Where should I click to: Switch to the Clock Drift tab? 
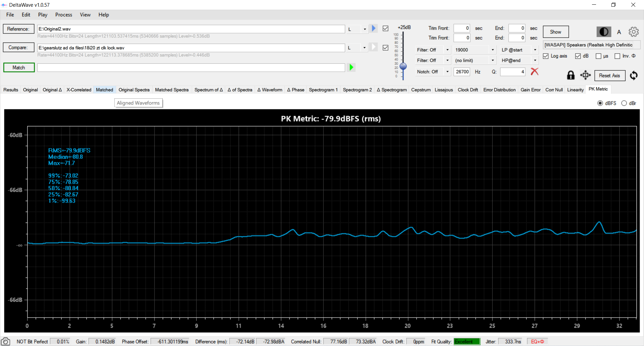(468, 90)
